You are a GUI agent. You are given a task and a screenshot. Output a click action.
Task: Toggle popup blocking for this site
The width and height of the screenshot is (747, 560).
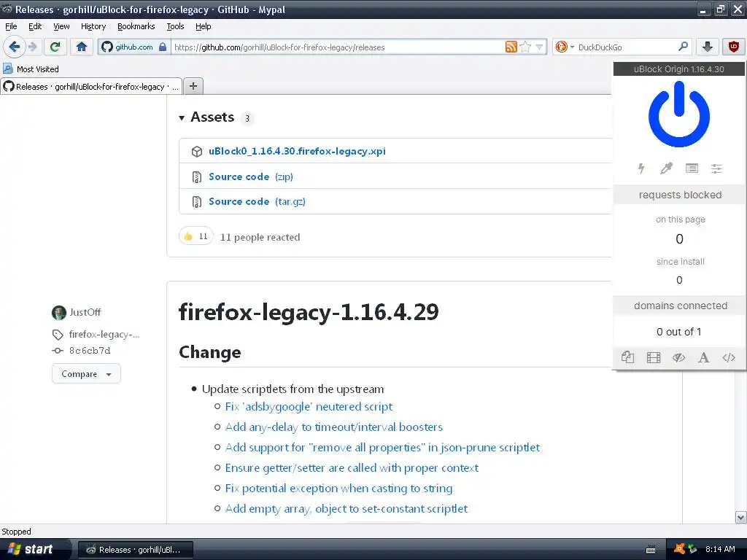[x=628, y=357]
